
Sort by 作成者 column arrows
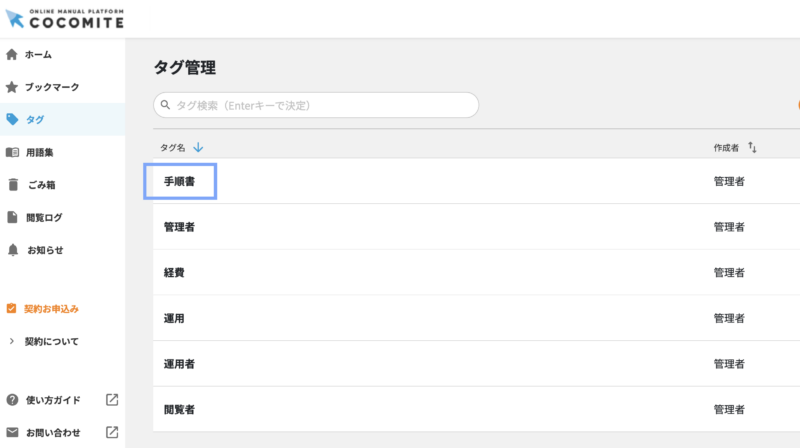click(x=752, y=148)
